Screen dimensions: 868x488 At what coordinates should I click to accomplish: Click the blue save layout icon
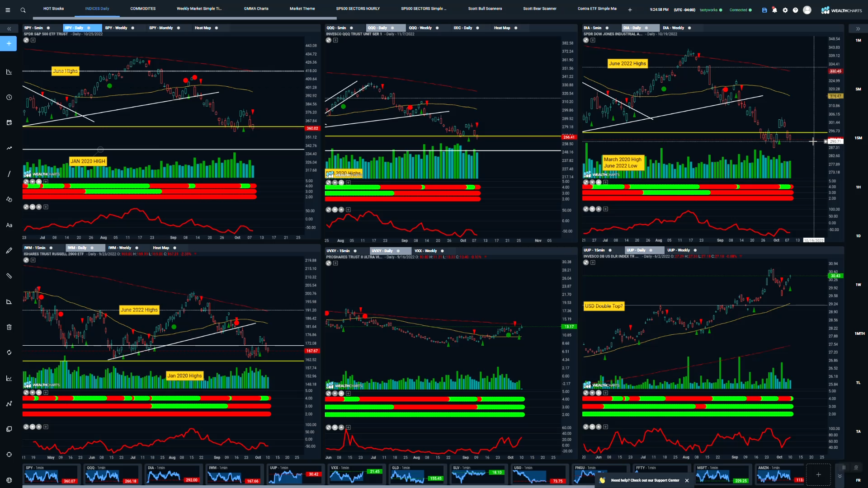[x=764, y=10]
